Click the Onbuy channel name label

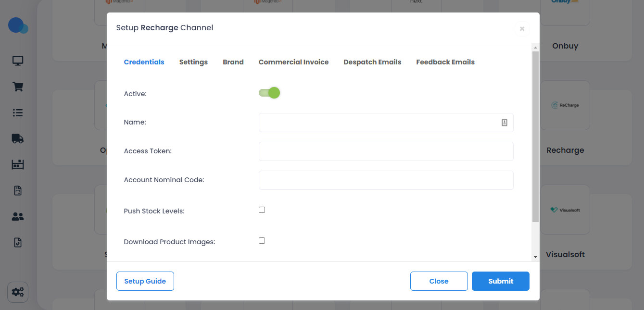coord(565,46)
